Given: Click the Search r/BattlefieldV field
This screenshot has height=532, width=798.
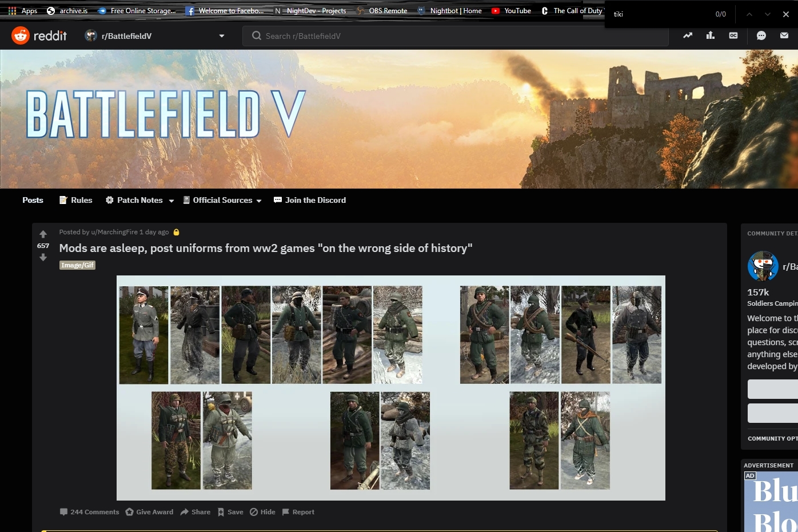Looking at the screenshot, I should click(x=456, y=36).
